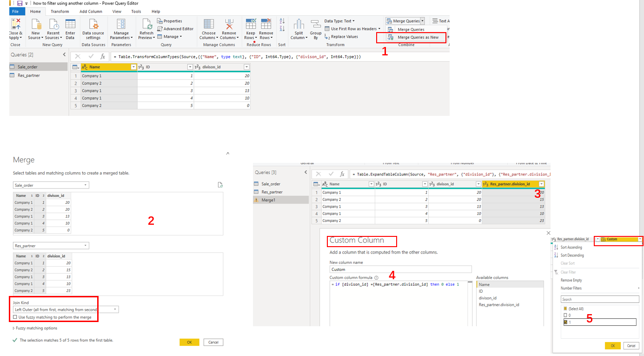The height and width of the screenshot is (356, 644).
Task: Click the Replace Values button
Action: tap(341, 37)
